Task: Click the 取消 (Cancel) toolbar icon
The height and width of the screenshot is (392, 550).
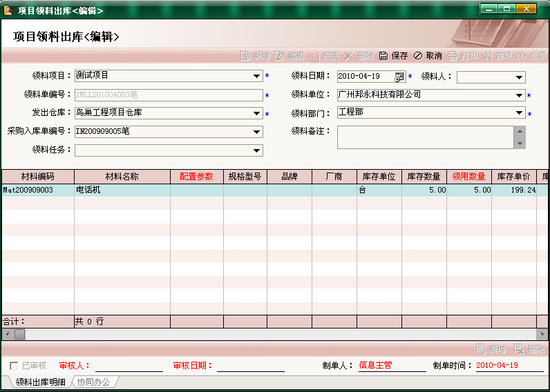Action: (417, 56)
